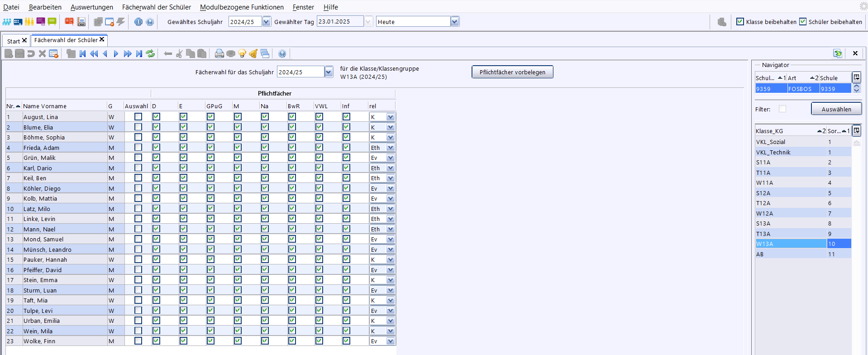Screen dimensions: 868x355
Task: Open the Gewähltes Schuljahr dropdown
Action: coord(267,21)
